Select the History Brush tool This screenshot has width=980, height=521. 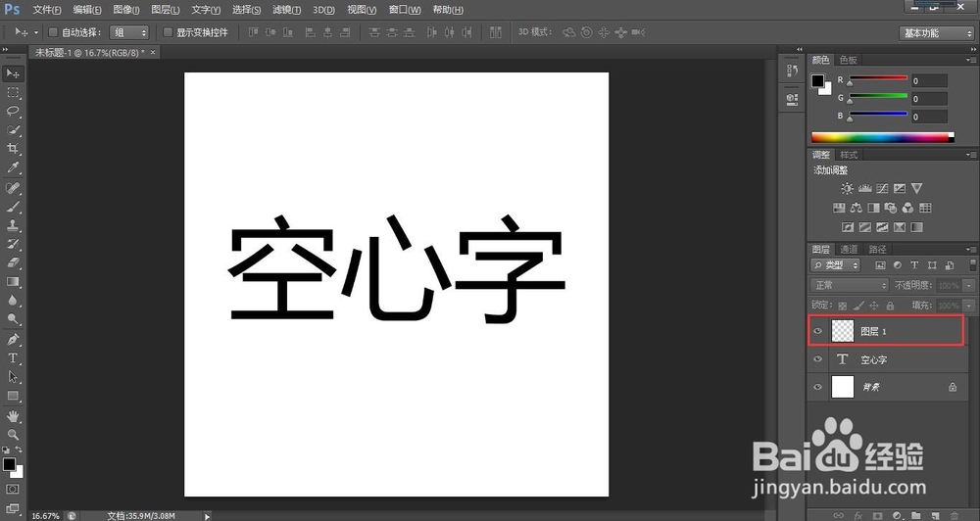click(x=13, y=244)
